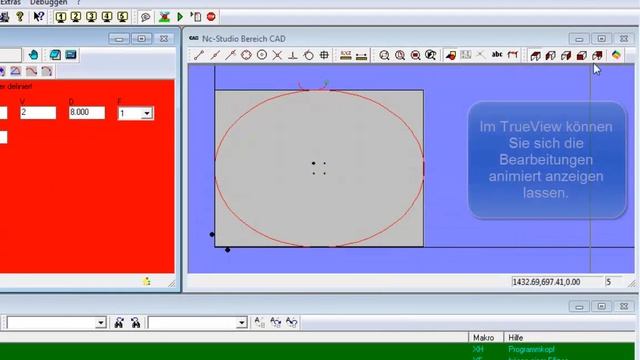Select the circle quadrant snap tool
Viewport: 640px width, 360px height.
tap(246, 55)
